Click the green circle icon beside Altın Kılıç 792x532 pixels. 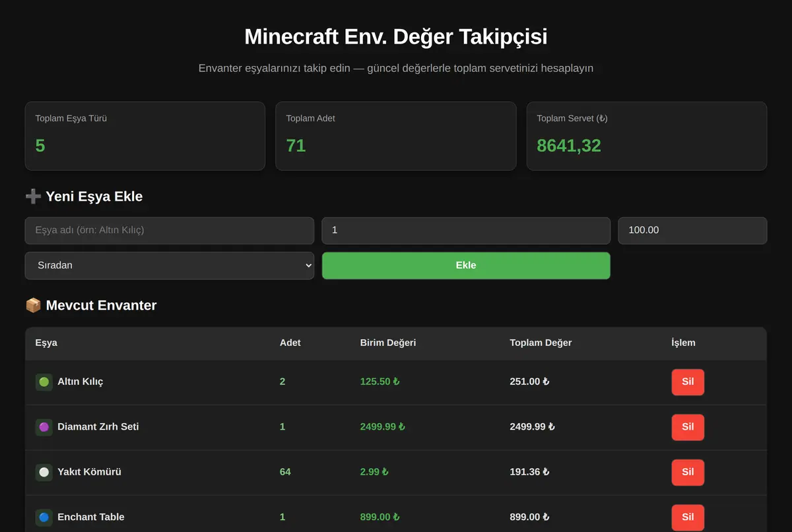click(x=44, y=382)
